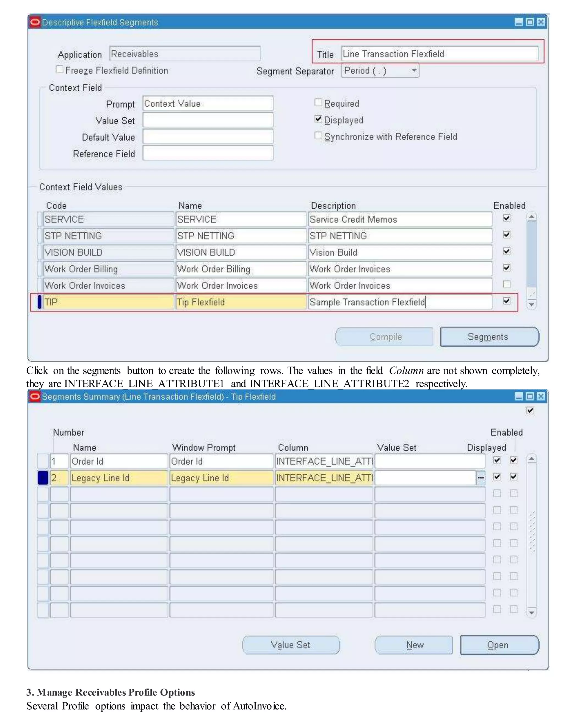The width and height of the screenshot is (563, 728).
Task: Toggle Enabled checkbox for VISION BUILD row
Action: [x=506, y=251]
